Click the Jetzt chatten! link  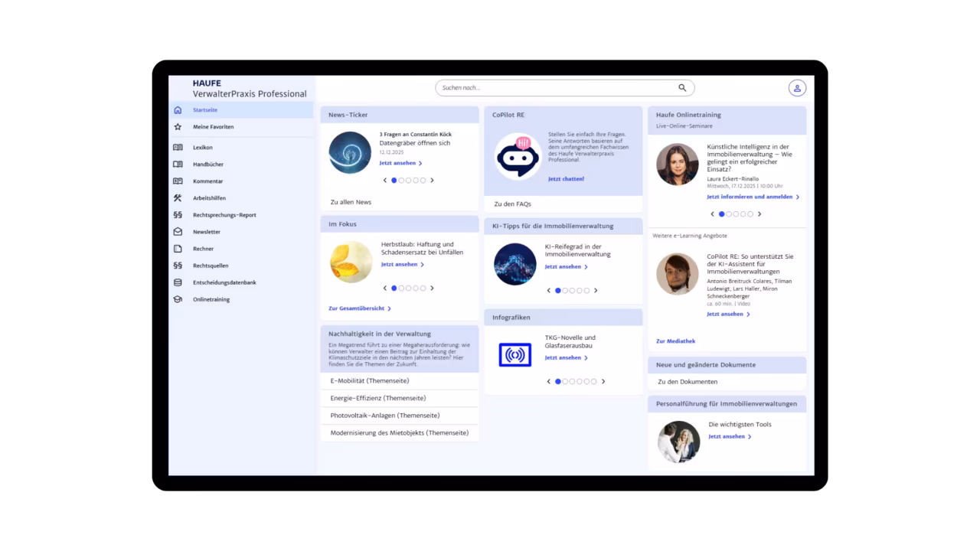[x=566, y=179]
